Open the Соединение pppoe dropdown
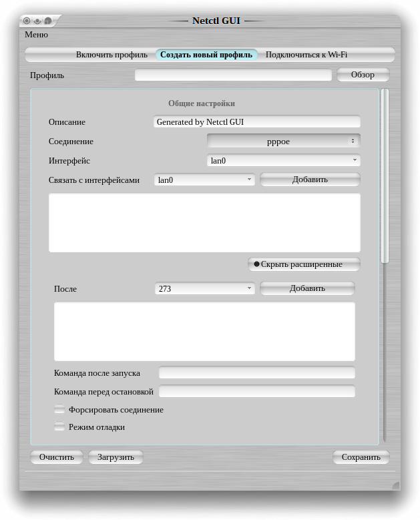420x520 pixels. click(283, 141)
